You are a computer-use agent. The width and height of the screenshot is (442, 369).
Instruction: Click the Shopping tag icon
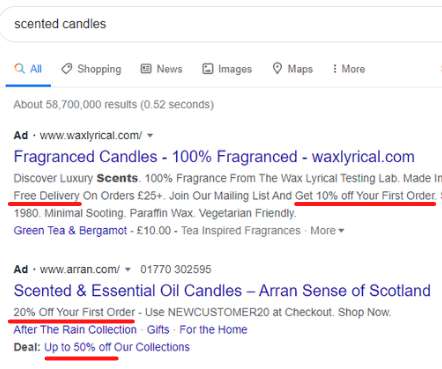coord(67,69)
